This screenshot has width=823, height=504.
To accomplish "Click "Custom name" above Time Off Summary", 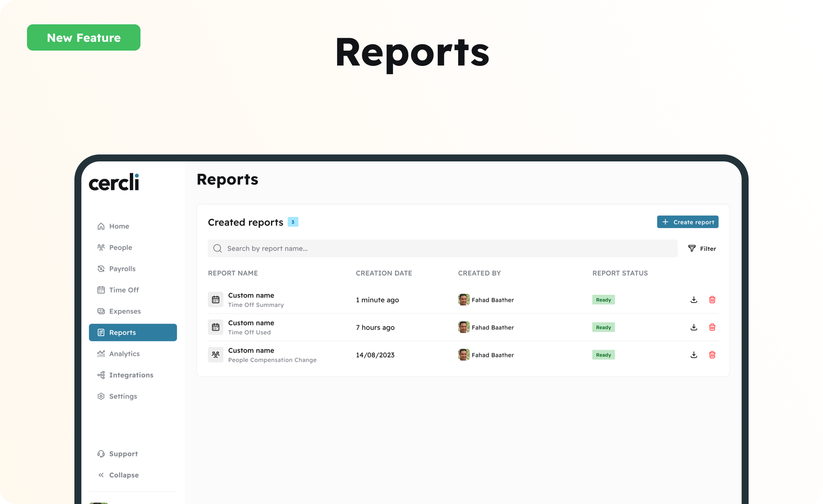I will 251,295.
